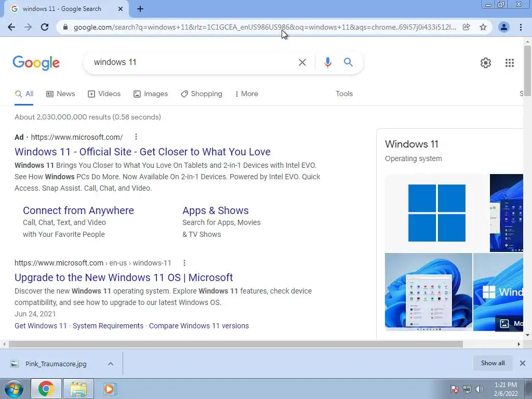Screen dimensions: 532x399
Task: Click the vertical scrollbar down arrow
Action: click(x=527, y=335)
